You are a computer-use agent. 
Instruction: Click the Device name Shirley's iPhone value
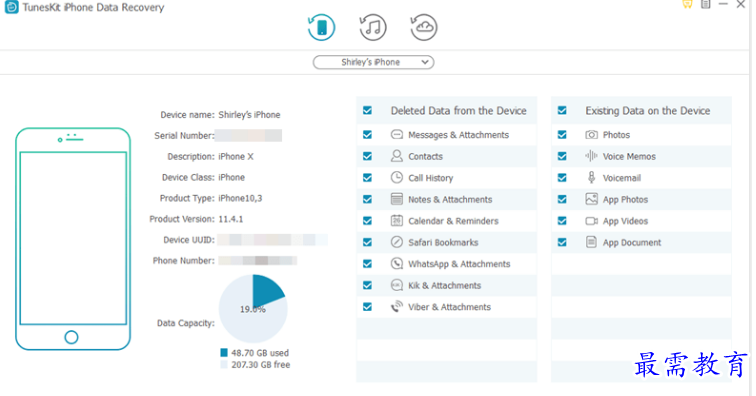[249, 115]
